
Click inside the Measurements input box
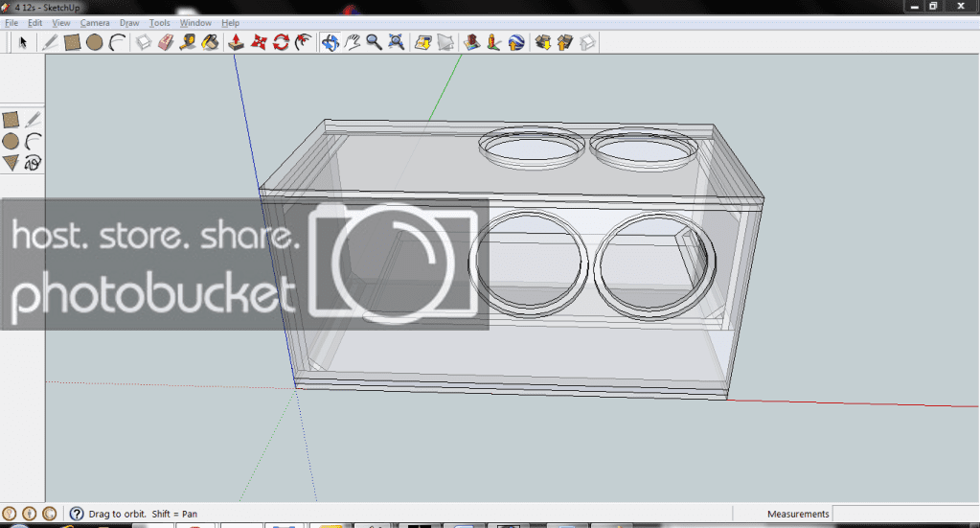[905, 514]
